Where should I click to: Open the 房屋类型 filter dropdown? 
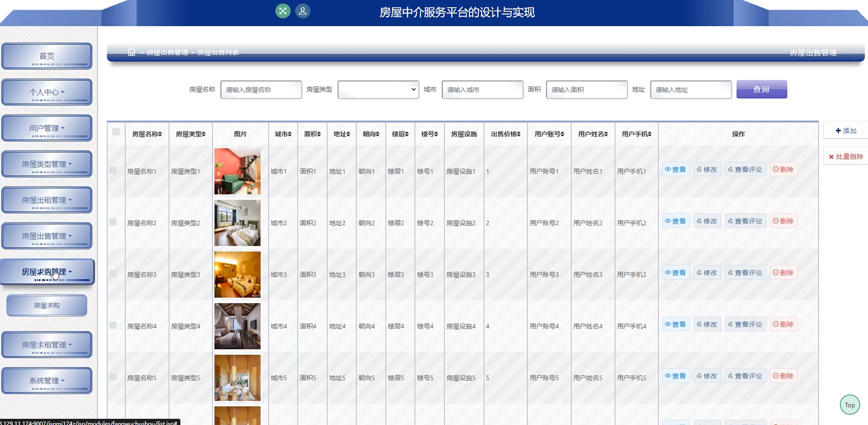[378, 90]
